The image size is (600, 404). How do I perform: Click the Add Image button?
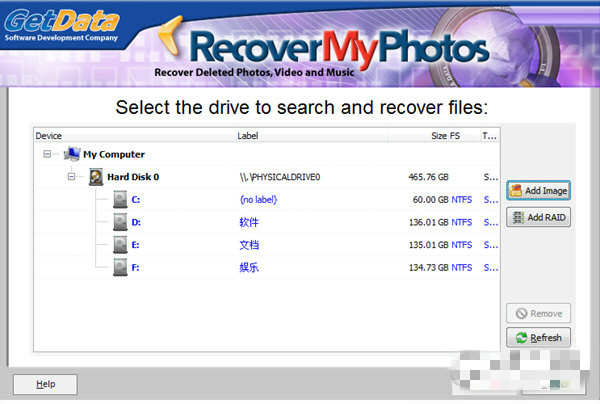pos(538,191)
